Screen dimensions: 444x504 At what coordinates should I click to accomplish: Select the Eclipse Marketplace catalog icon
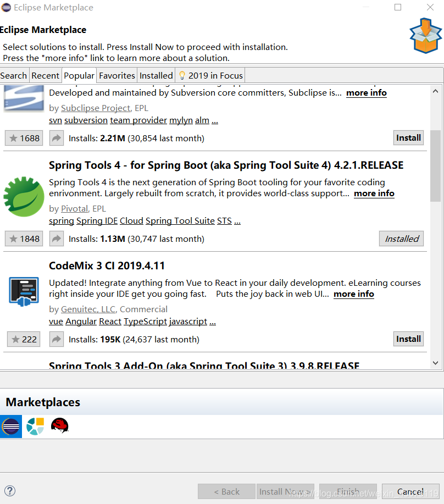coord(11,427)
